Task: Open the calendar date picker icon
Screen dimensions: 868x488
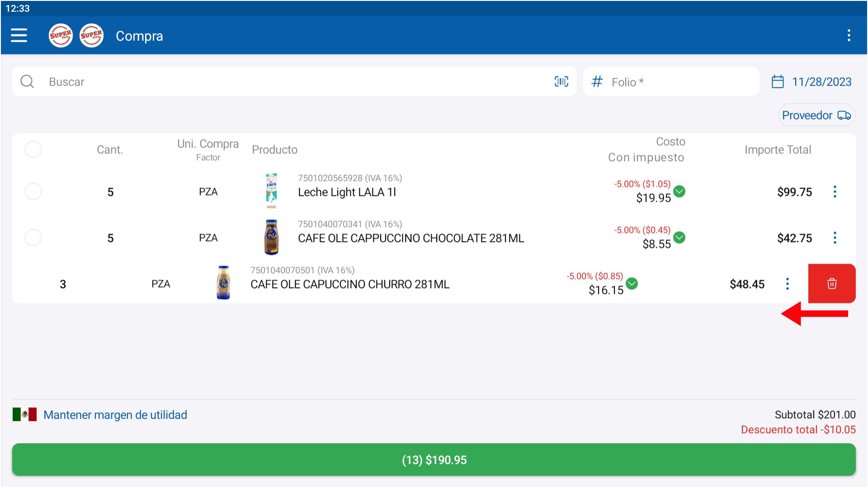Action: coord(778,81)
